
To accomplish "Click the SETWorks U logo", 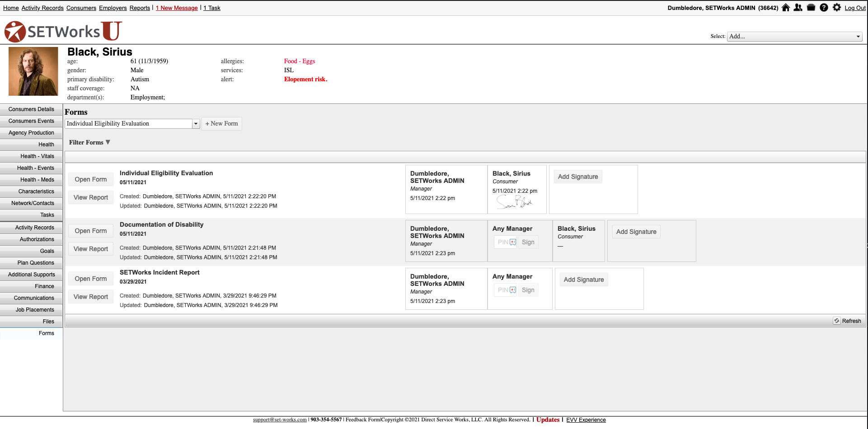I will coord(63,31).
